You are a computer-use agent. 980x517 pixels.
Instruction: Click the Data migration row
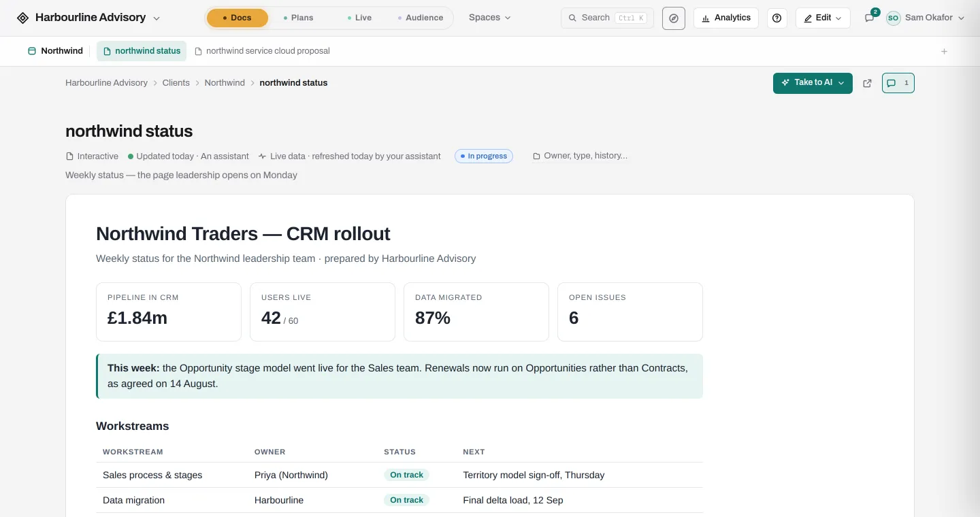click(399, 500)
